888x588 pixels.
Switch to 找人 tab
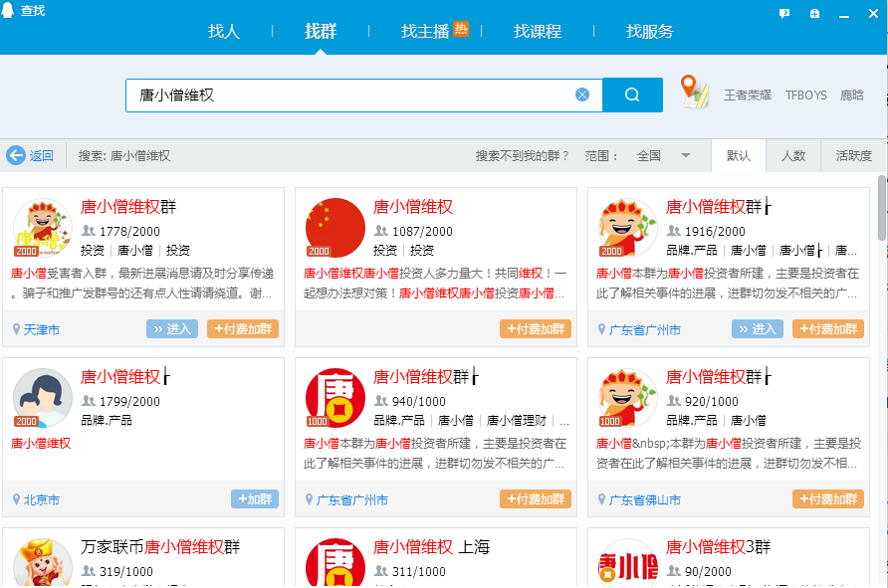click(224, 32)
